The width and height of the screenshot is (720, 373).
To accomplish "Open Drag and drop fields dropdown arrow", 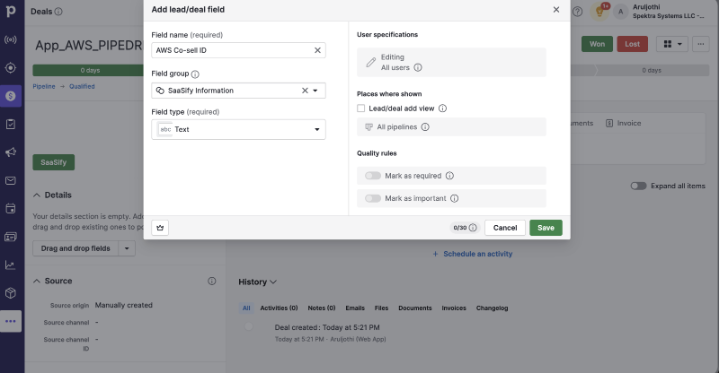I will point(127,249).
